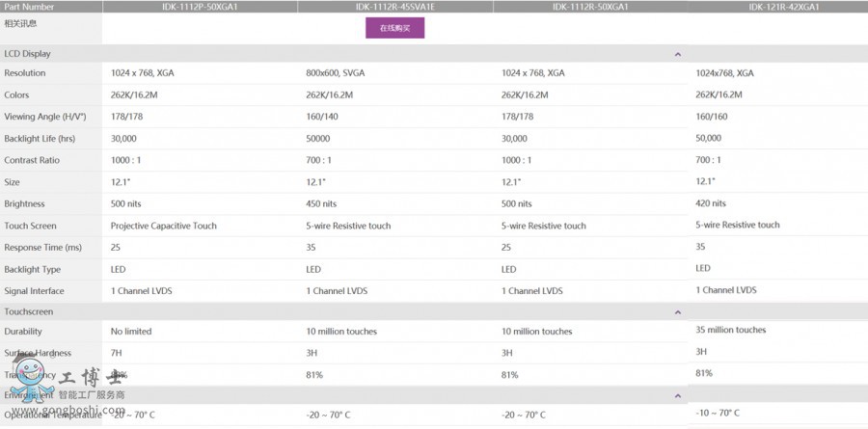Click the LCD Display section title

(x=28, y=54)
